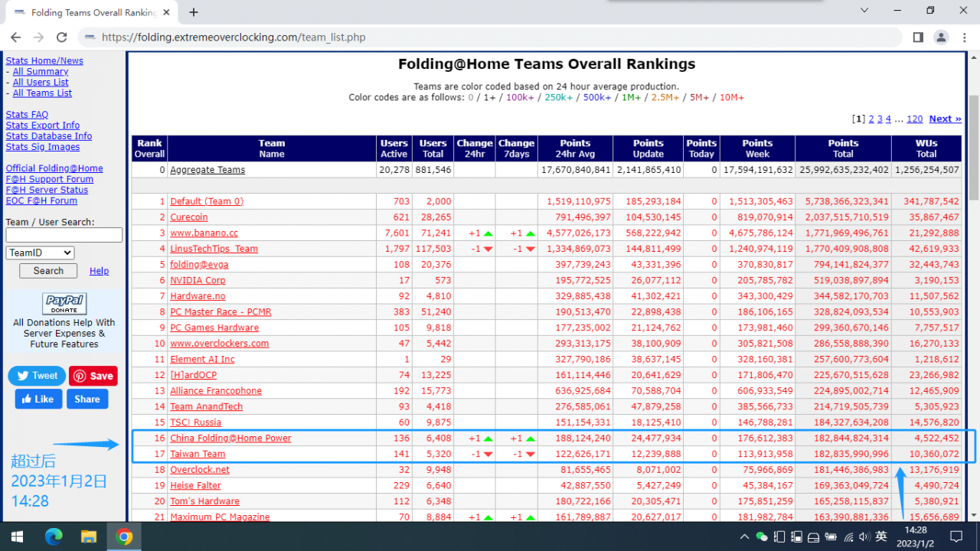This screenshot has height=551, width=980.
Task: Open Wi-Fi network settings icon
Action: coord(848,536)
